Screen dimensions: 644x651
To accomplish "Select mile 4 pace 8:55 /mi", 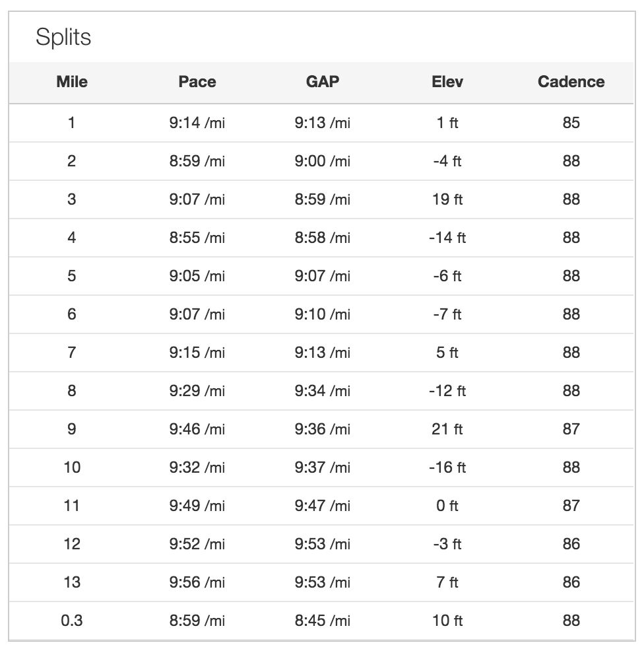I will [x=197, y=238].
